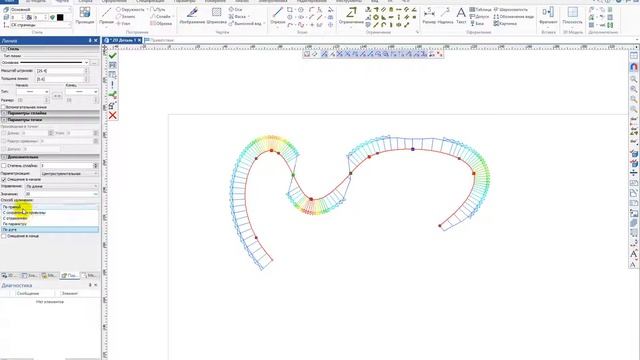
Task: Expand the Параметры сплайна section
Action: [x=50, y=113]
